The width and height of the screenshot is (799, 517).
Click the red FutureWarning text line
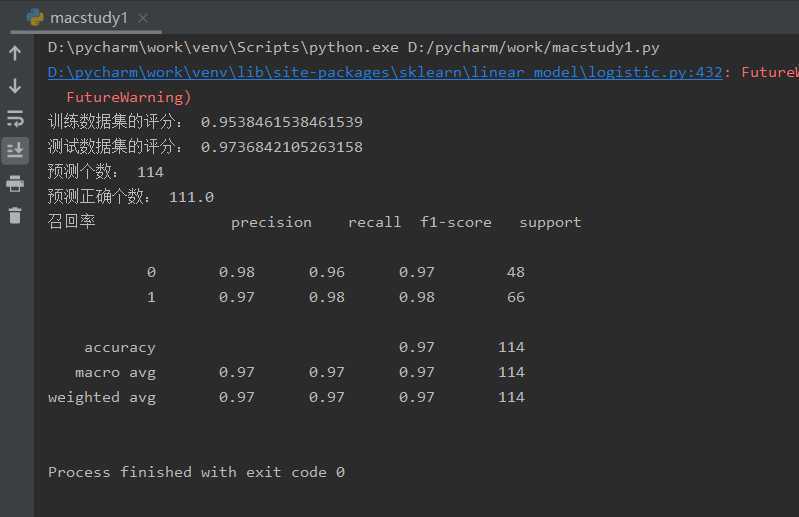click(x=129, y=97)
